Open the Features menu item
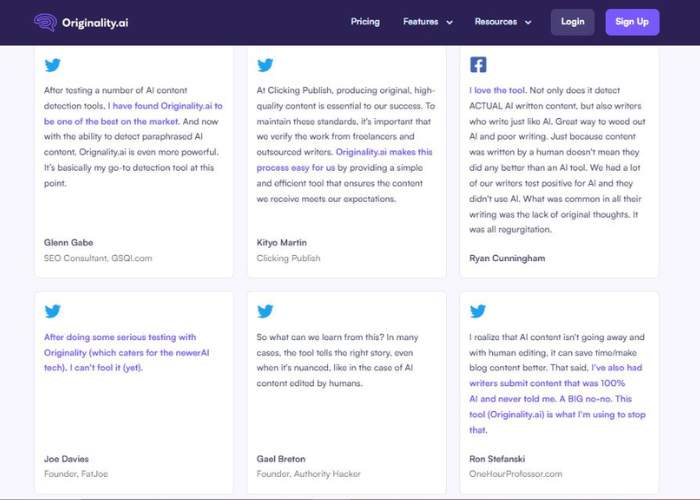The width and height of the screenshot is (700, 500). [x=421, y=21]
